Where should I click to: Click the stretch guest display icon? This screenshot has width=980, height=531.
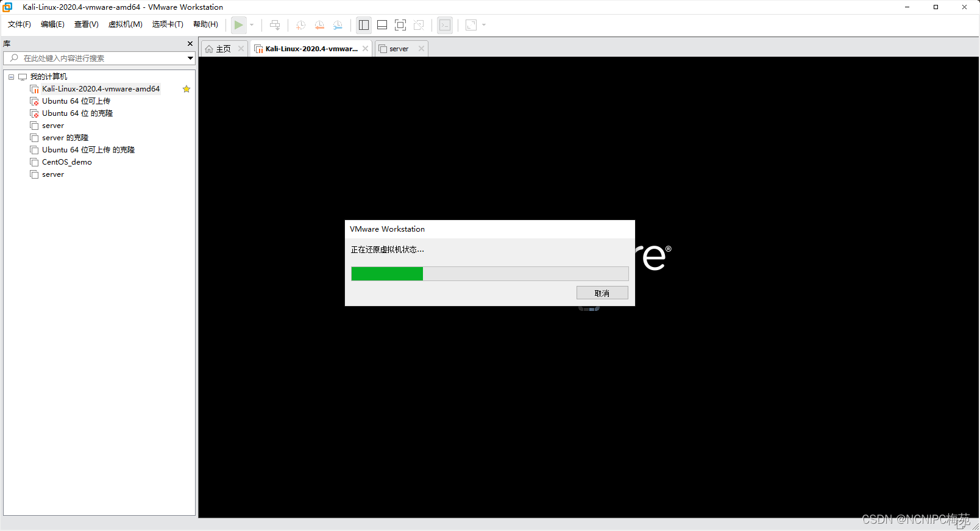pos(471,25)
